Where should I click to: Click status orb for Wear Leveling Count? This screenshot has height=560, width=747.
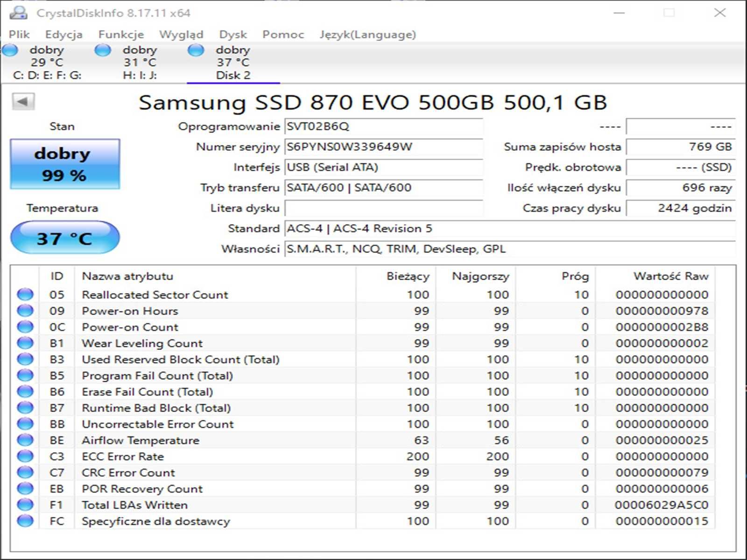[x=25, y=343]
